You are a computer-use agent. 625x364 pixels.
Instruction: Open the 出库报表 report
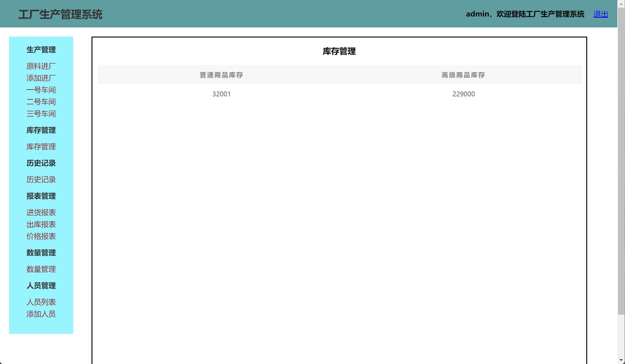pyautogui.click(x=41, y=224)
